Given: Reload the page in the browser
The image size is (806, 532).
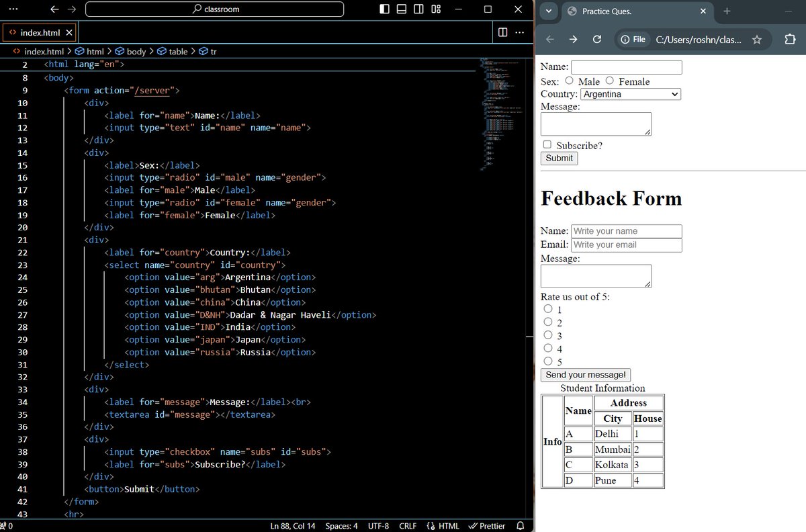Looking at the screenshot, I should tap(596, 40).
